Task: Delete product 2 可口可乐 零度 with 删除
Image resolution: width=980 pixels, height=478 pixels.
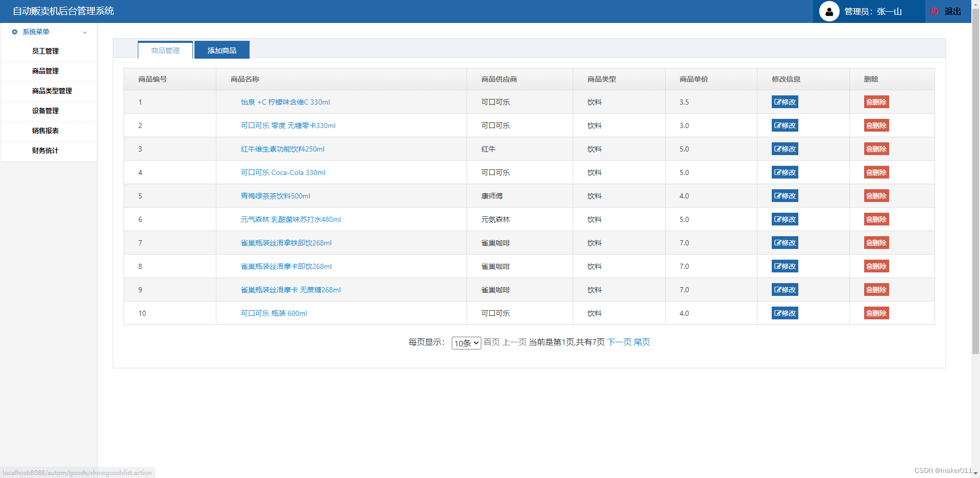Action: pyautogui.click(x=876, y=125)
